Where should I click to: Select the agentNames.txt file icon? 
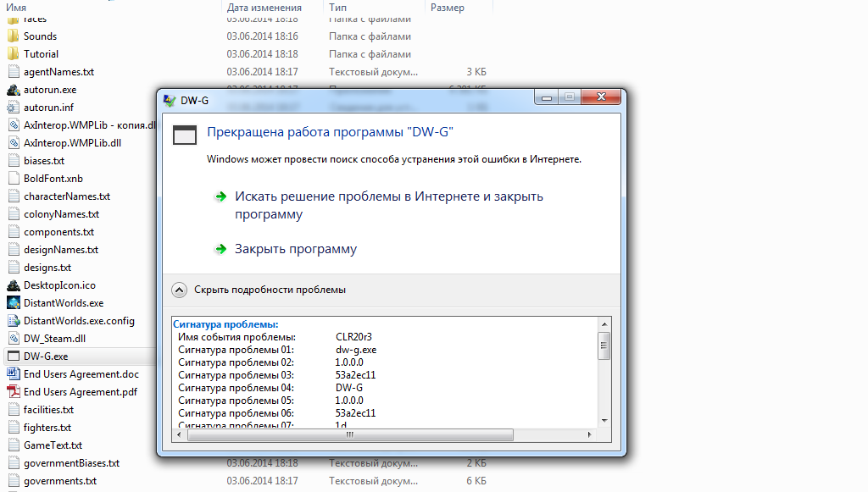point(14,72)
